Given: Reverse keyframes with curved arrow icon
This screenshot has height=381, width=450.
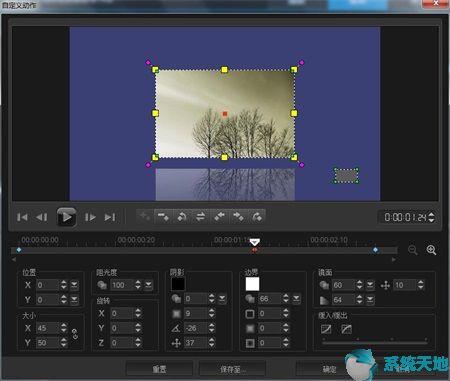Looking at the screenshot, I should [182, 217].
